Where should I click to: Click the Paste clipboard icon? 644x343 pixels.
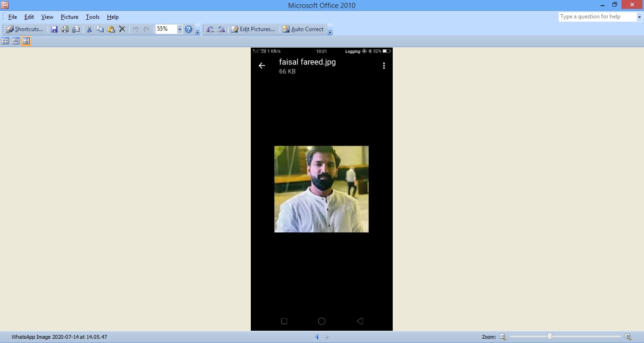(x=111, y=29)
